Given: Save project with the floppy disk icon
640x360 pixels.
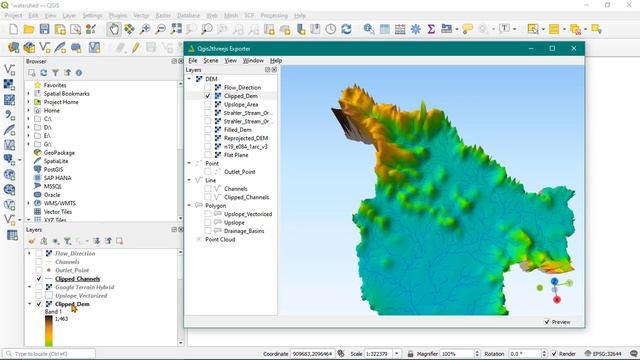Looking at the screenshot, I should [x=44, y=29].
